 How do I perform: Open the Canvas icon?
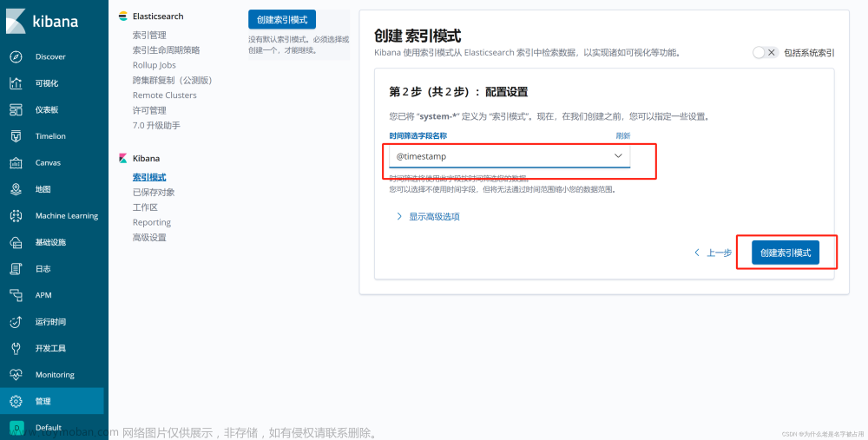pyautogui.click(x=16, y=162)
